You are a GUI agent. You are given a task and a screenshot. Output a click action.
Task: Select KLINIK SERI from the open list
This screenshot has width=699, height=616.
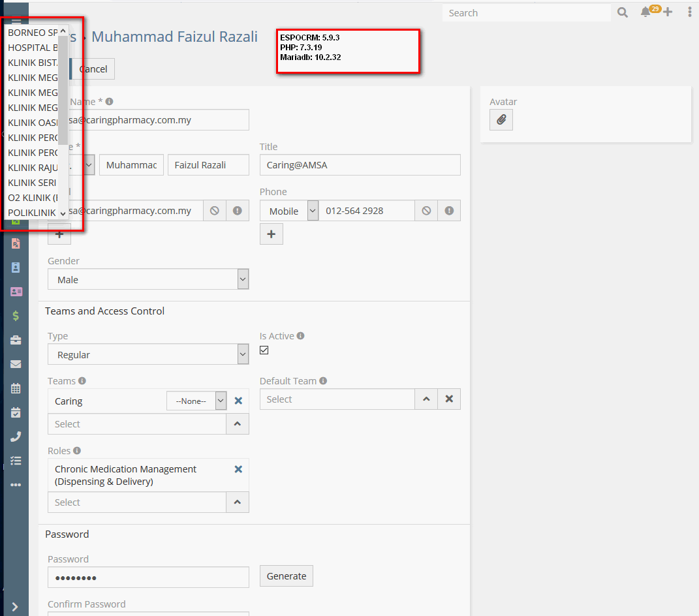point(32,183)
